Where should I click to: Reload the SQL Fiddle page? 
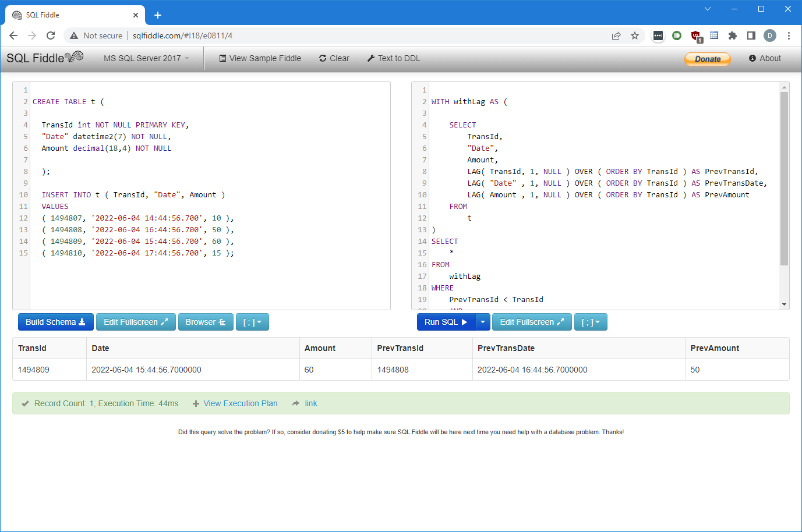[x=51, y=36]
